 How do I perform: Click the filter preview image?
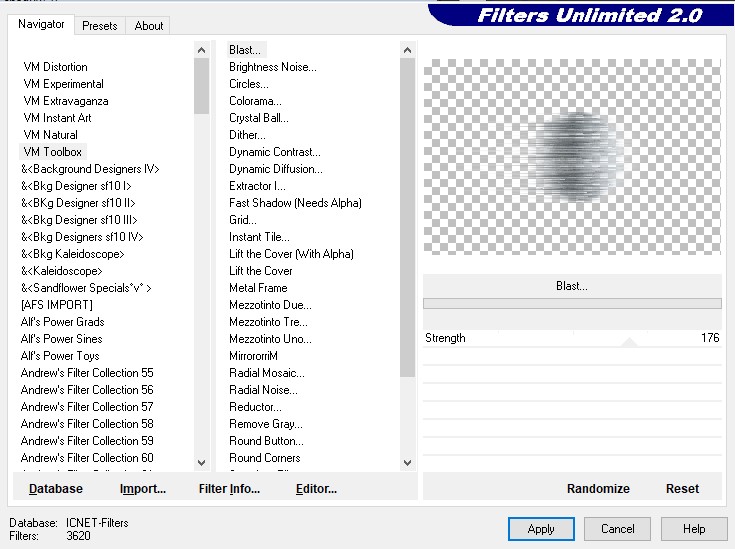(571, 156)
